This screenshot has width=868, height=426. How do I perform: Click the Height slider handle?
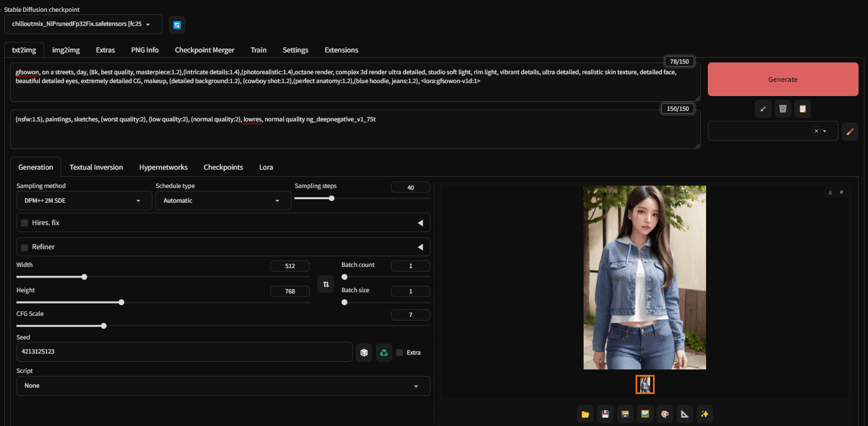point(121,302)
